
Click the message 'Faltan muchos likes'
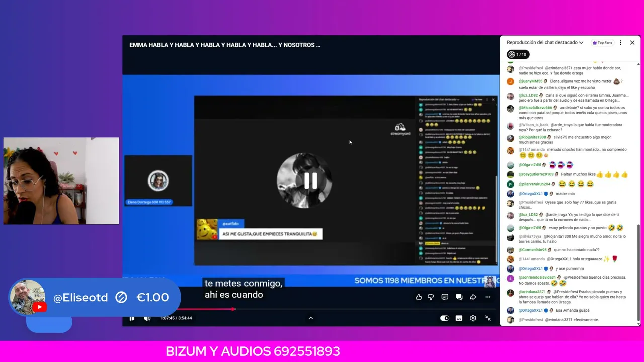[x=578, y=174]
